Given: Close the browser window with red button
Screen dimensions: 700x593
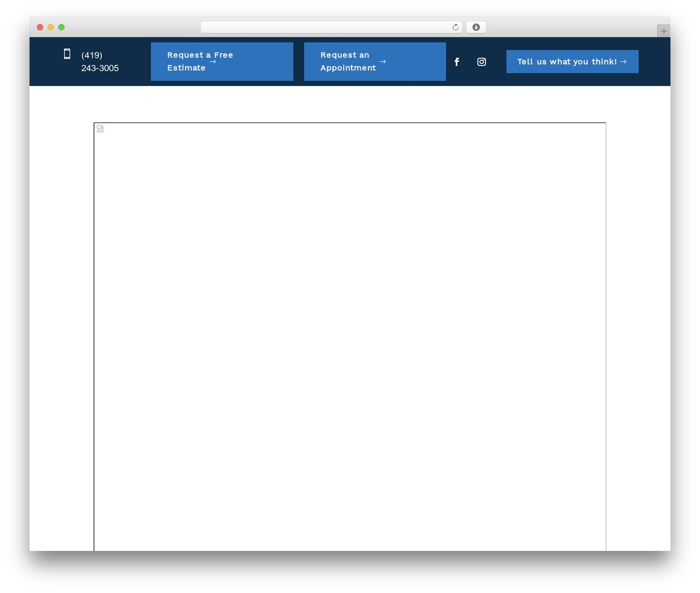Looking at the screenshot, I should pos(40,27).
